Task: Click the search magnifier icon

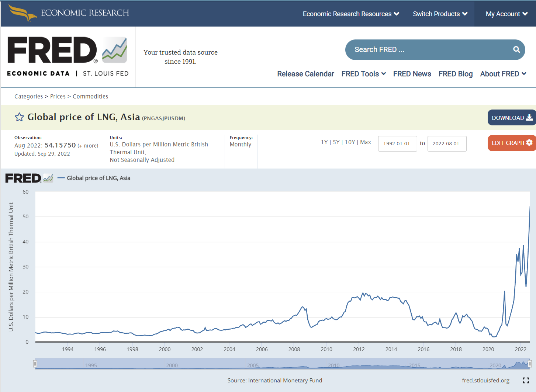Action: 516,50
